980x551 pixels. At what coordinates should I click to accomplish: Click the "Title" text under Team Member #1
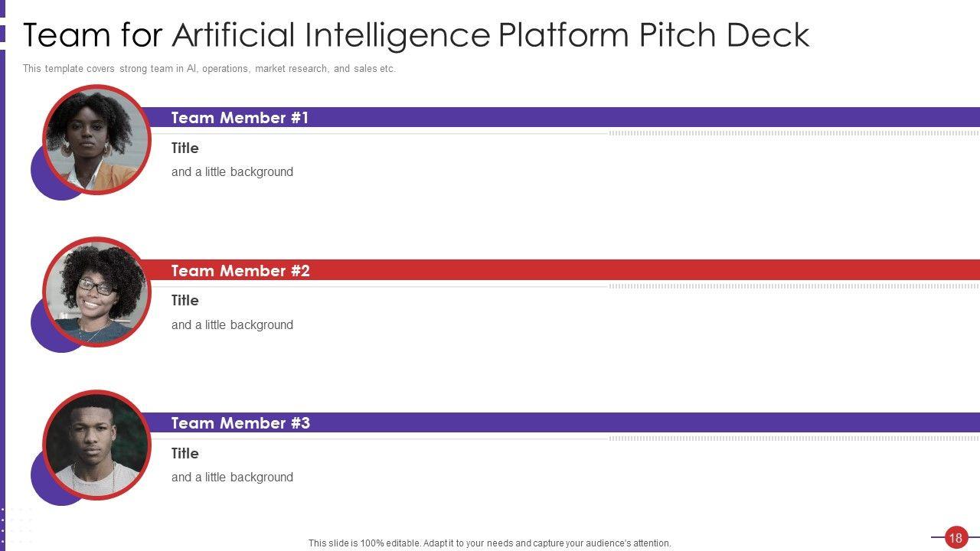click(185, 148)
